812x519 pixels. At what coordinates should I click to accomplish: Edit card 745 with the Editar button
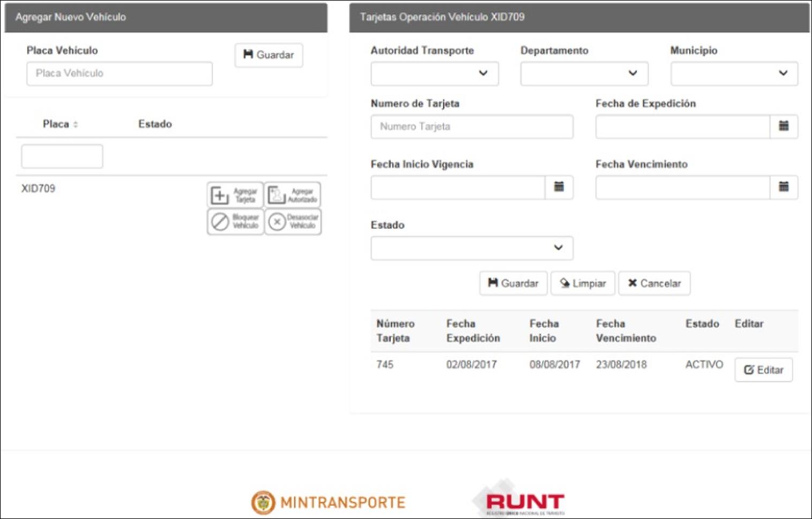[763, 370]
